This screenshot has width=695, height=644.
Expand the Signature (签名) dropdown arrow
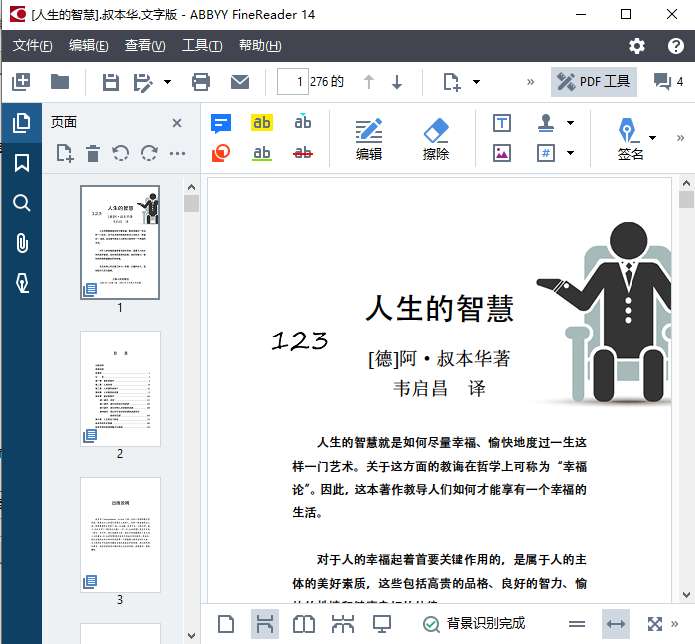pyautogui.click(x=653, y=138)
